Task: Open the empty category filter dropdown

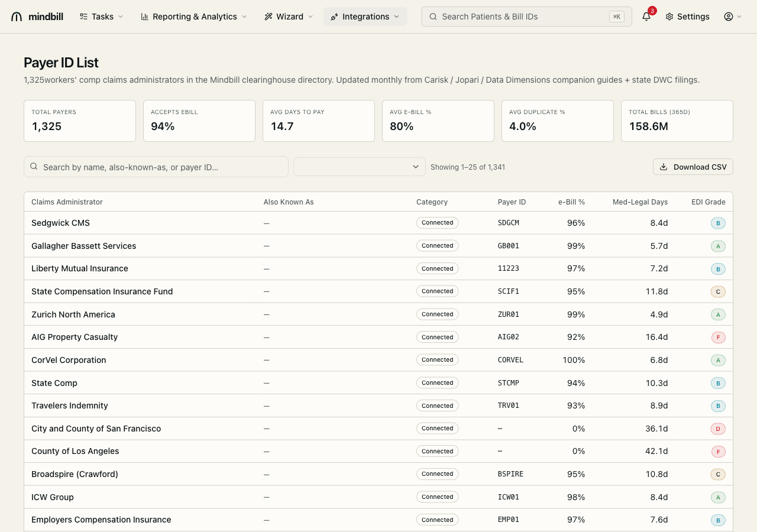Action: pos(360,167)
